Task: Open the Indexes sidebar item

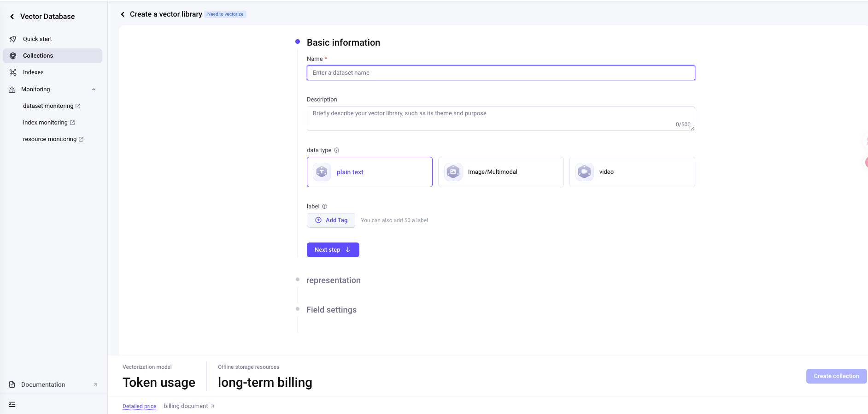Action: point(33,72)
